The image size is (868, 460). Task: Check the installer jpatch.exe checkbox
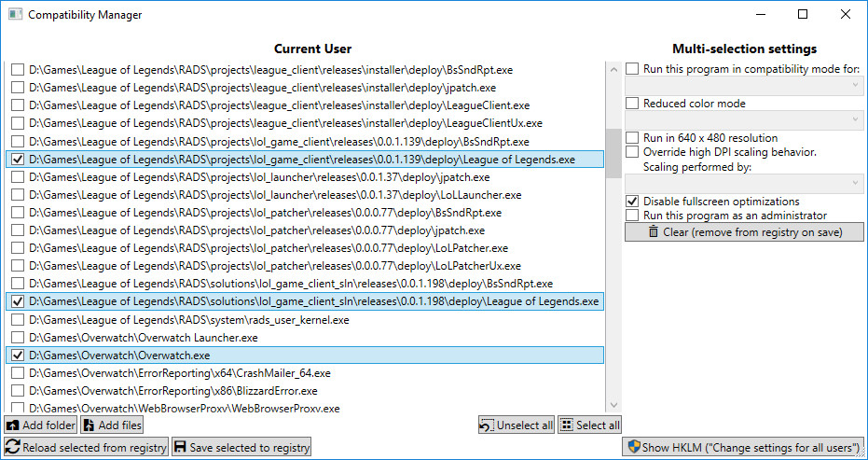tap(18, 88)
